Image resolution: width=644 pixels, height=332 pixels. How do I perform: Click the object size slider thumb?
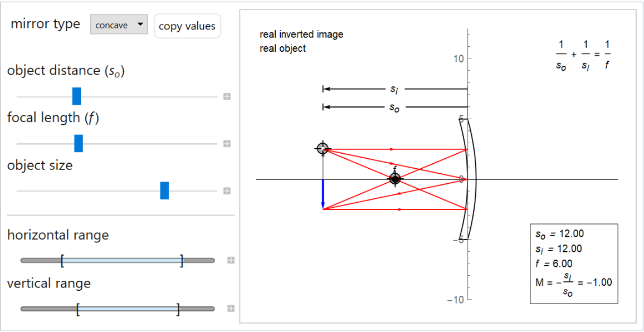[x=164, y=191]
